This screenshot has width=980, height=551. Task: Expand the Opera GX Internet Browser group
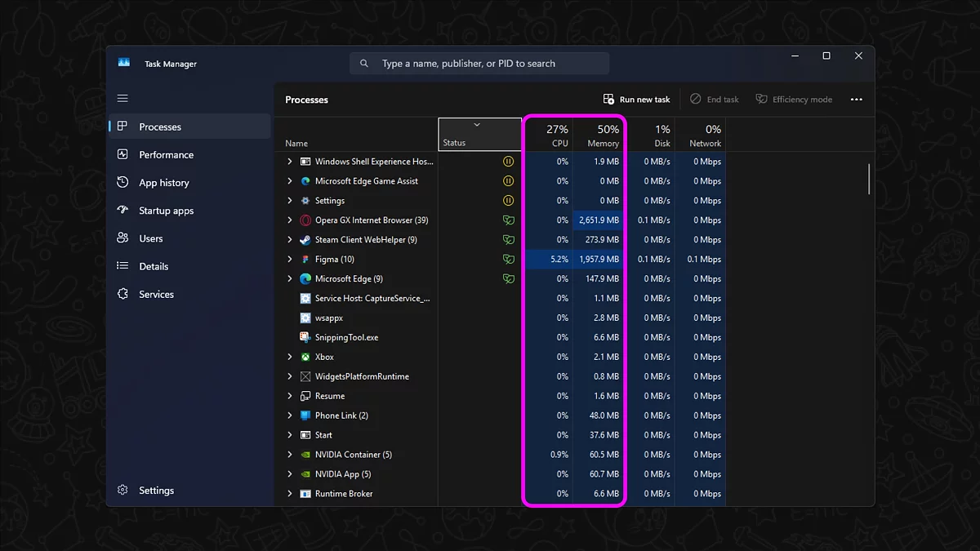point(289,220)
